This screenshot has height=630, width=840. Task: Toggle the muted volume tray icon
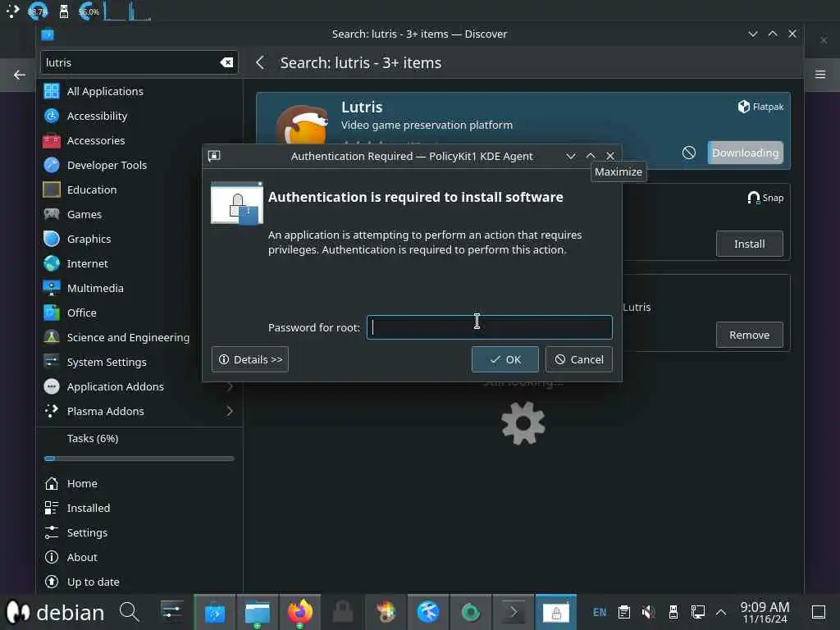pyautogui.click(x=648, y=612)
